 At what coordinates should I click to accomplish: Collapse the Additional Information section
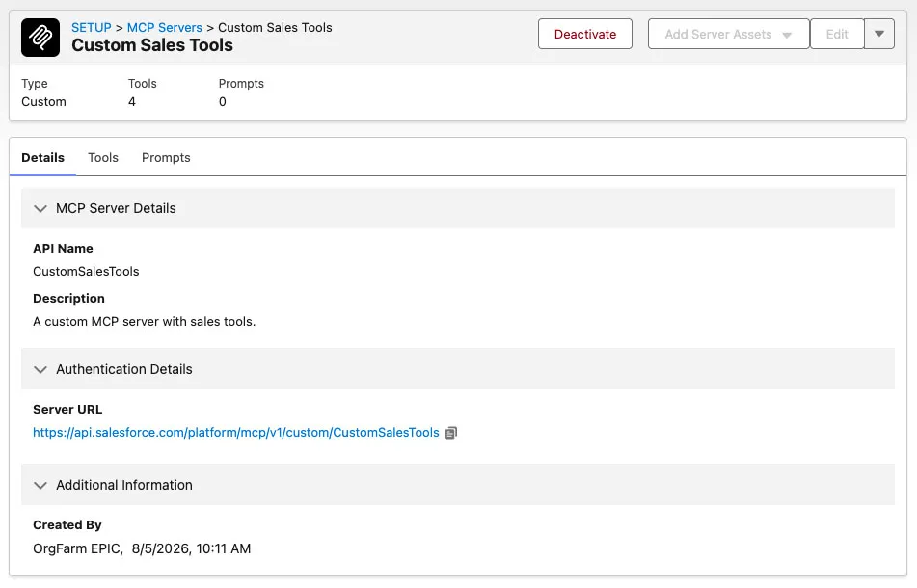pyautogui.click(x=40, y=485)
